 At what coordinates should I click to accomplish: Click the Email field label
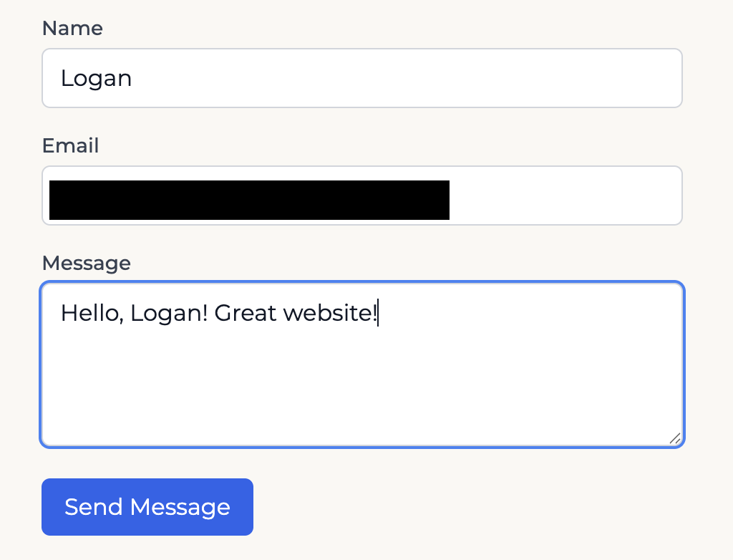tap(70, 146)
